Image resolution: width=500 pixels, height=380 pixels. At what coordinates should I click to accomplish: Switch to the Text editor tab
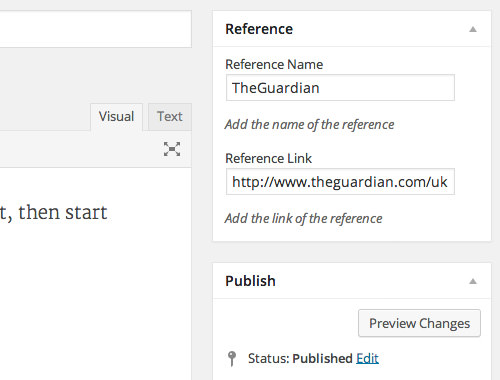click(170, 117)
